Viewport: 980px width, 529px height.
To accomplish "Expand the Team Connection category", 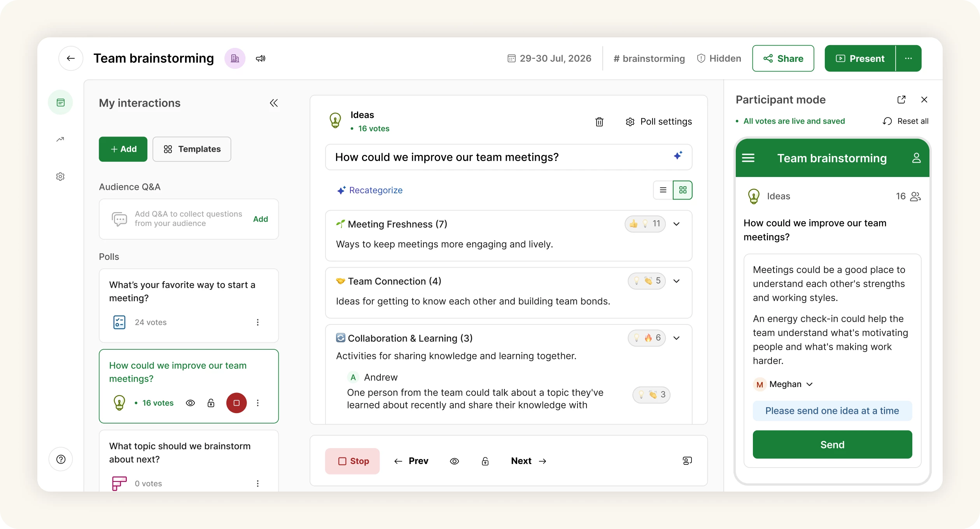I will (x=677, y=281).
